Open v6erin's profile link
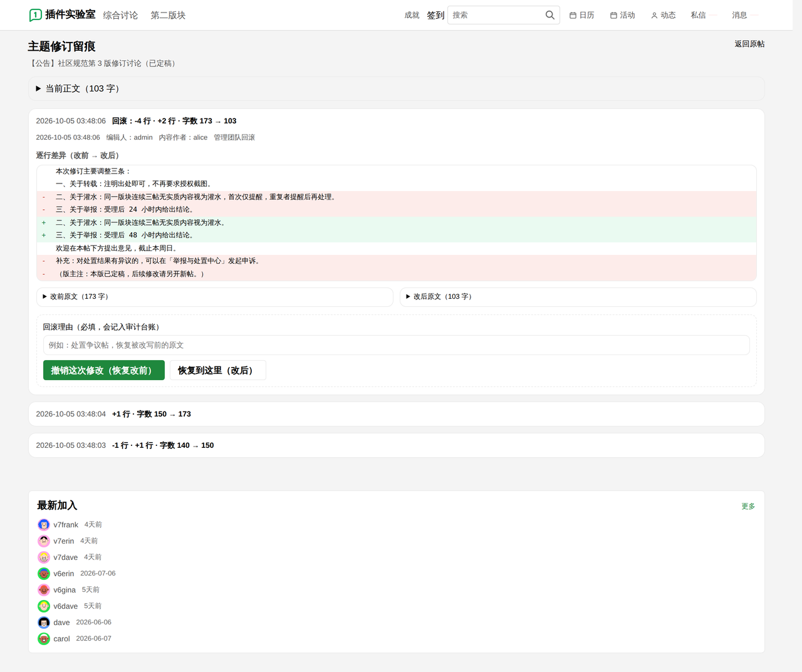The height and width of the screenshot is (672, 802). pyautogui.click(x=64, y=574)
